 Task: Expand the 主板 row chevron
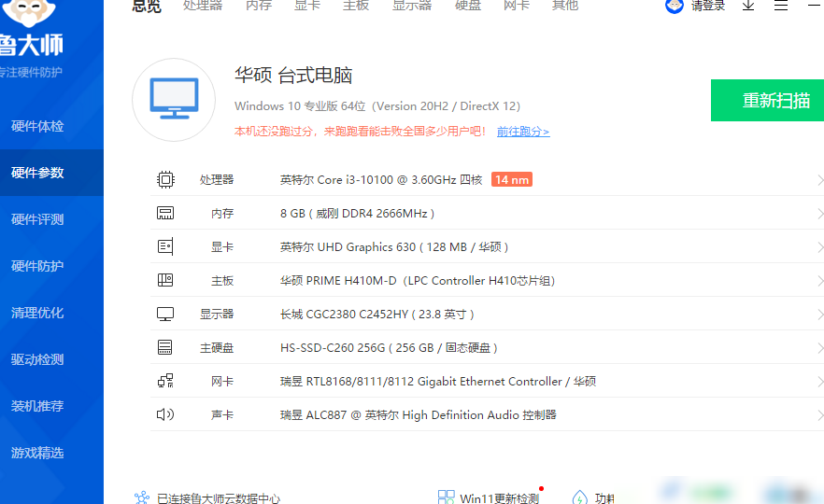coord(820,281)
